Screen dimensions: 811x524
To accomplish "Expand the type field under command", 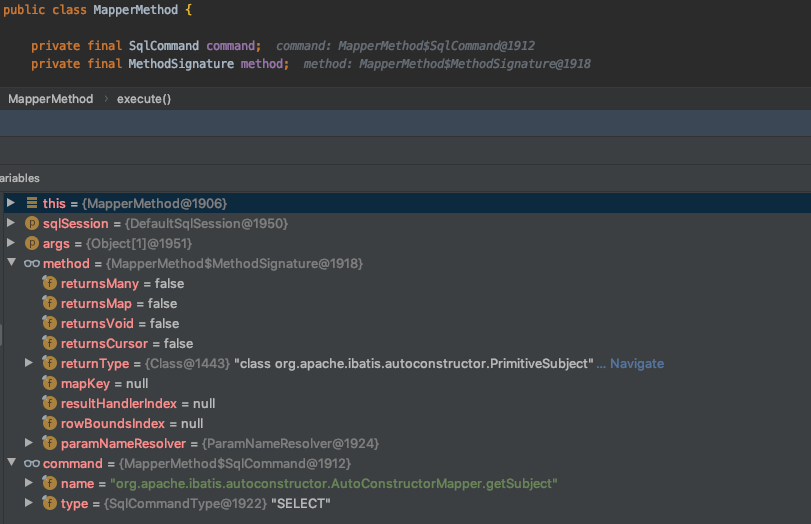I will tap(29, 503).
